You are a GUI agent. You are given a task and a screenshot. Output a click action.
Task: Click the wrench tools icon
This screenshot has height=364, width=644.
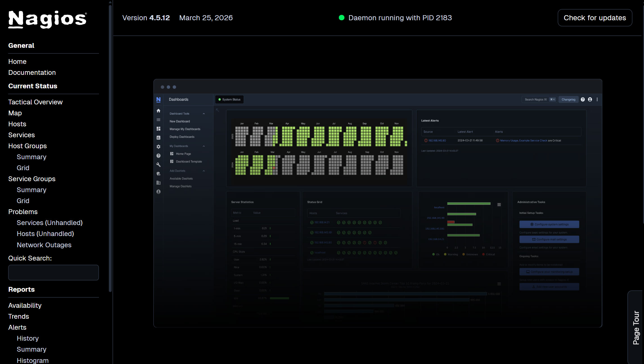click(158, 165)
